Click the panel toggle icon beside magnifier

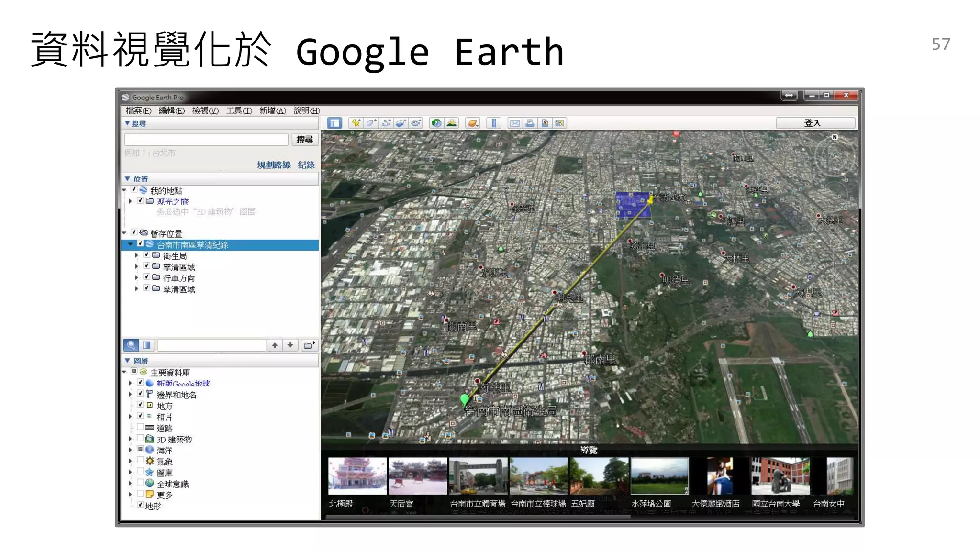146,345
